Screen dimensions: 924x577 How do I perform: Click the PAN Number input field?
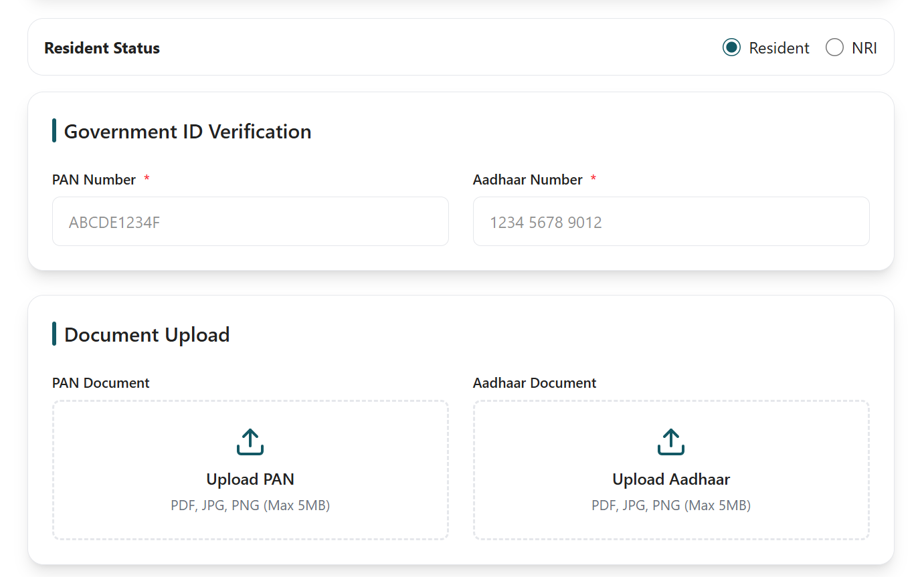250,221
